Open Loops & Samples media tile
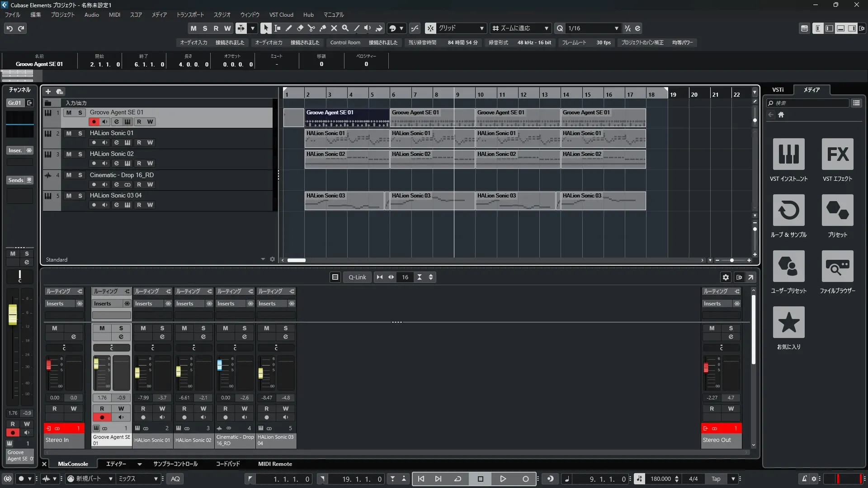The height and width of the screenshot is (488, 868). [x=788, y=210]
